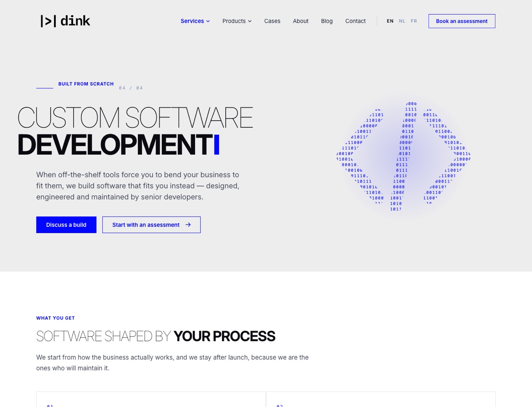Click the BUILT FROM SCRATCH label
Screen dimensions: 532x407
(86, 84)
